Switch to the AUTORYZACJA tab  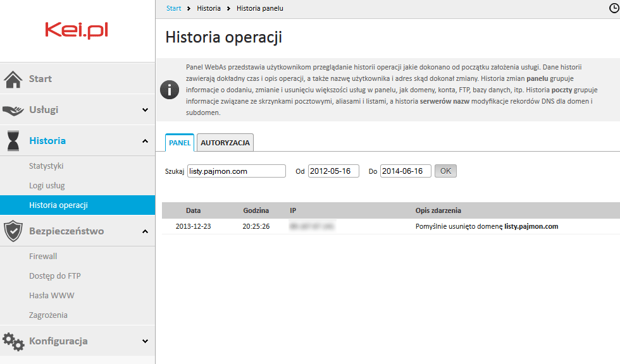[225, 143]
